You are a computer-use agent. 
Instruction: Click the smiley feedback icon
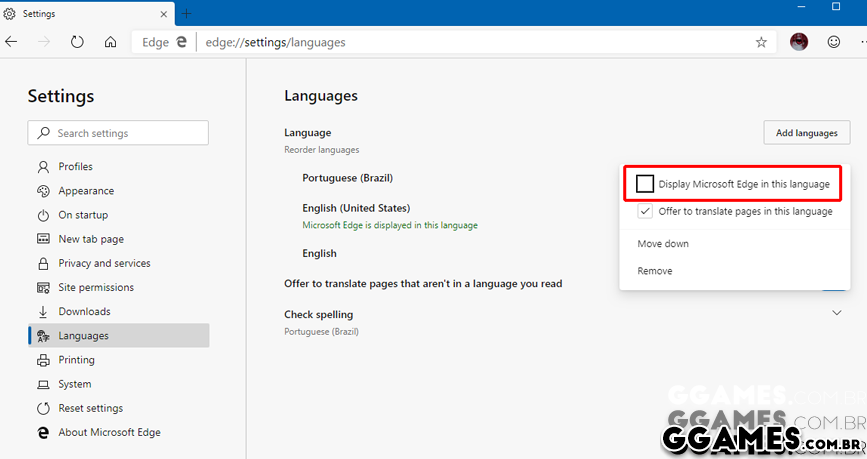point(834,42)
